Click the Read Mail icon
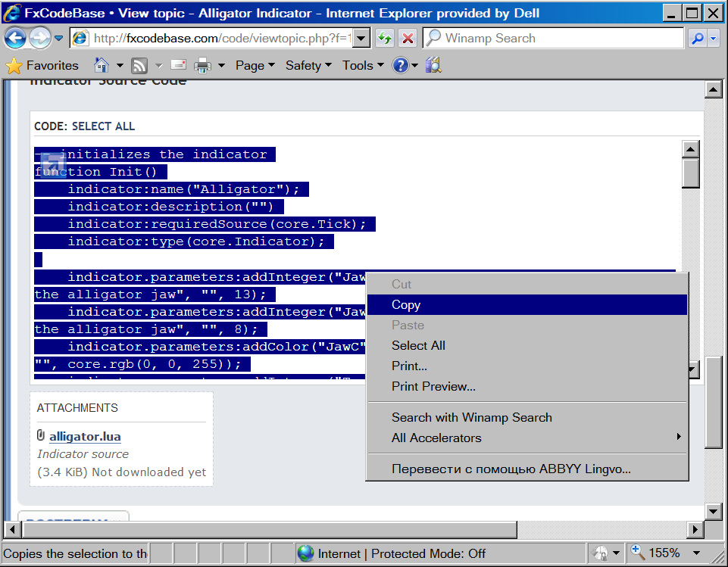Viewport: 728px width, 567px height. [x=178, y=65]
